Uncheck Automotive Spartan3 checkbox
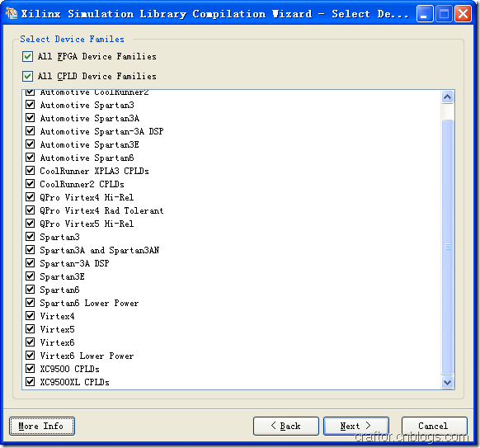This screenshot has height=448, width=480. click(x=30, y=105)
